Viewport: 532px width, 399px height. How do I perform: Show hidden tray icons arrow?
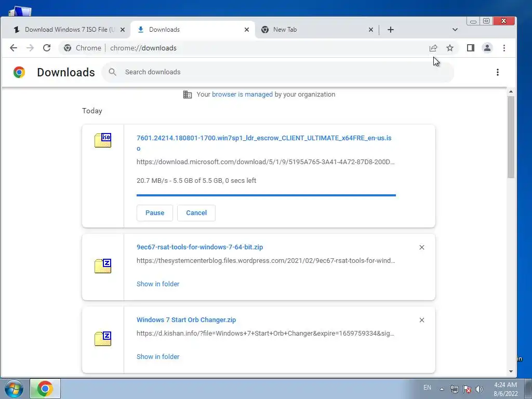click(442, 389)
